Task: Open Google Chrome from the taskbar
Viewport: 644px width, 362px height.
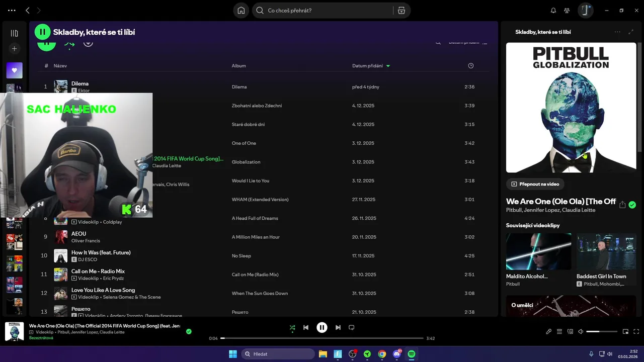Action: pyautogui.click(x=382, y=354)
